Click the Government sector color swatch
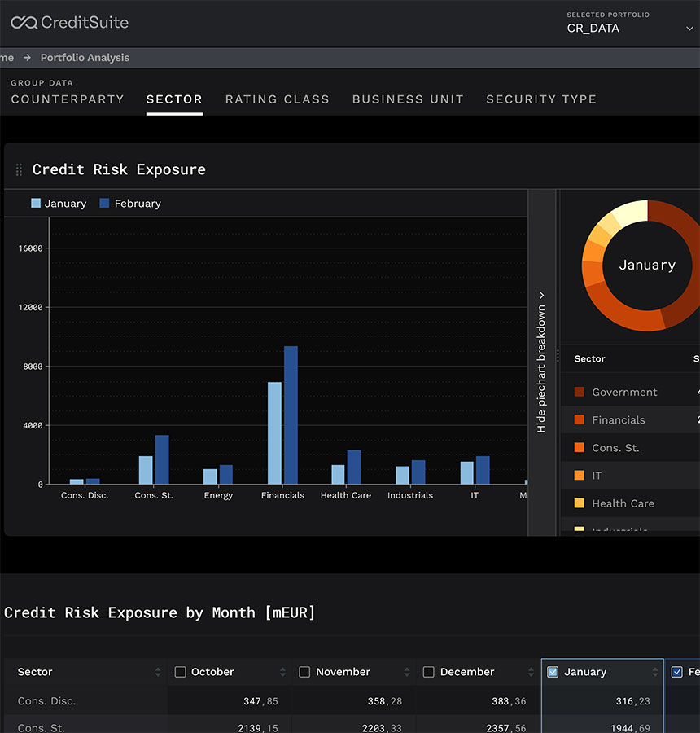 580,392
